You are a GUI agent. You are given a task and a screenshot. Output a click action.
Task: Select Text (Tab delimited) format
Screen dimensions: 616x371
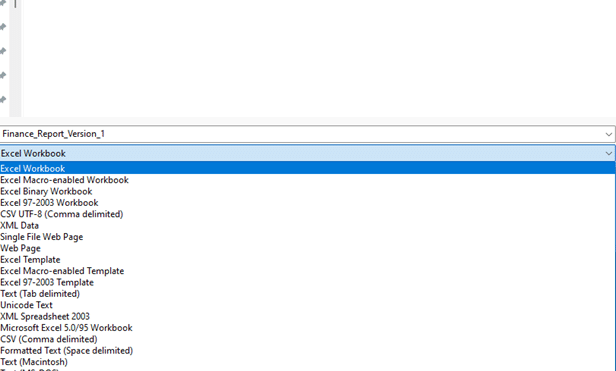point(308,294)
